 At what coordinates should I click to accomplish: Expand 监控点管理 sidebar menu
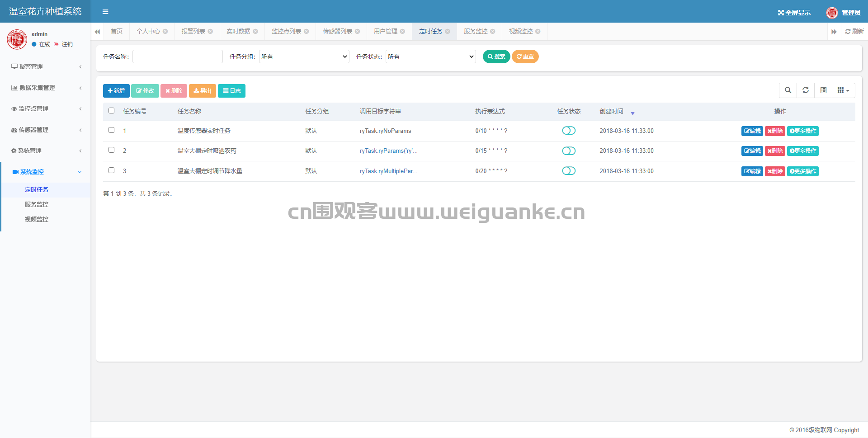pyautogui.click(x=45, y=108)
